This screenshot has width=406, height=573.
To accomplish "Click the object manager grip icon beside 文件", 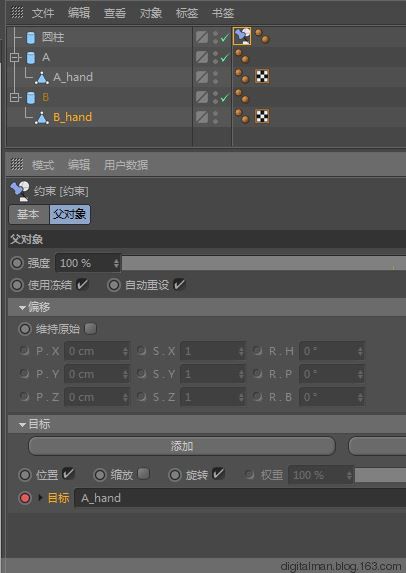I will (17, 12).
